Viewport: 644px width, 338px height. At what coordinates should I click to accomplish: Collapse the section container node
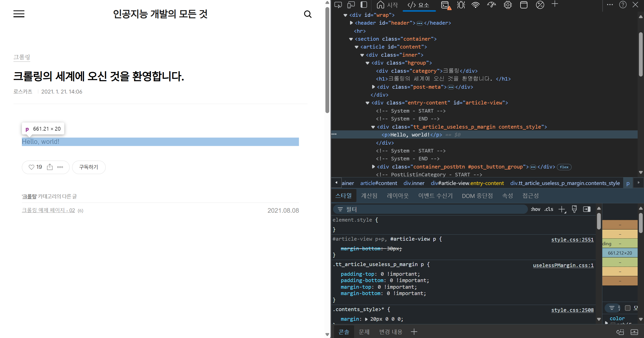pos(351,39)
